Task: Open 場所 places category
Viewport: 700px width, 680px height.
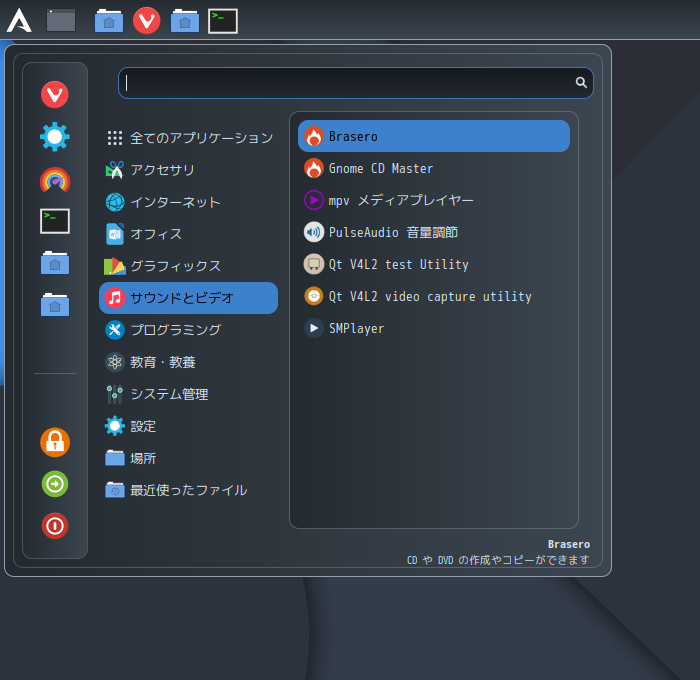Action: [188, 458]
